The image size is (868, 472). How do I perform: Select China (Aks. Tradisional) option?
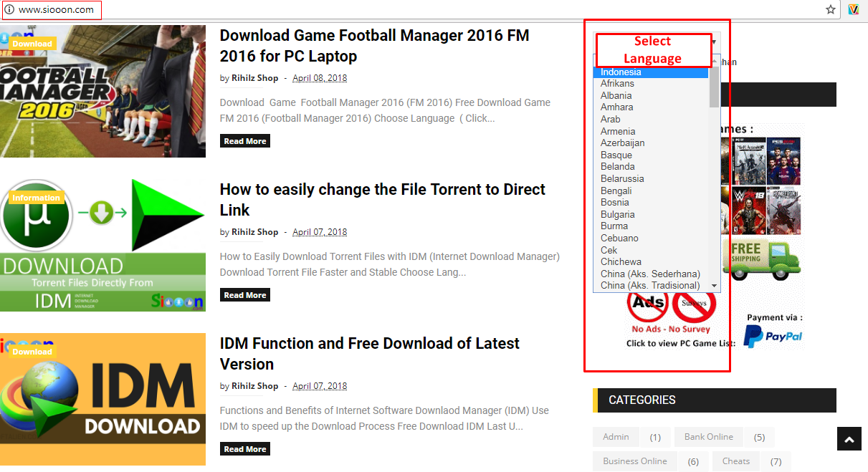[651, 285]
